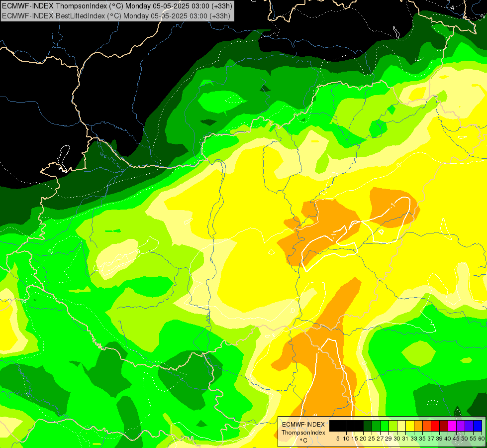Viewport: 487px width, 448px height.
Task: Click the legend ECMWF-INDEX label
Action: (303, 425)
